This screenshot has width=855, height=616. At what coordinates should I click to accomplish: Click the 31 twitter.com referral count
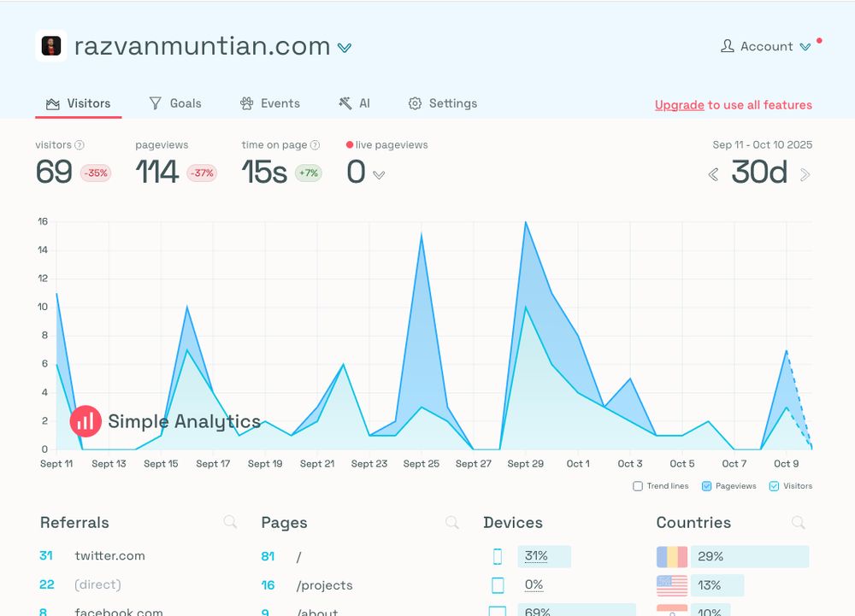click(46, 555)
